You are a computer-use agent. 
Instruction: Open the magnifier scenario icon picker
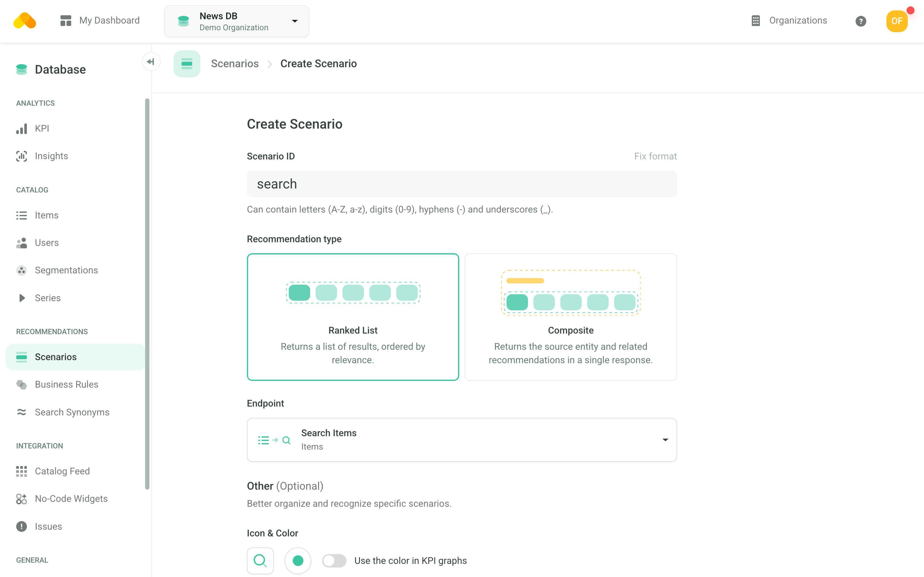pos(260,561)
